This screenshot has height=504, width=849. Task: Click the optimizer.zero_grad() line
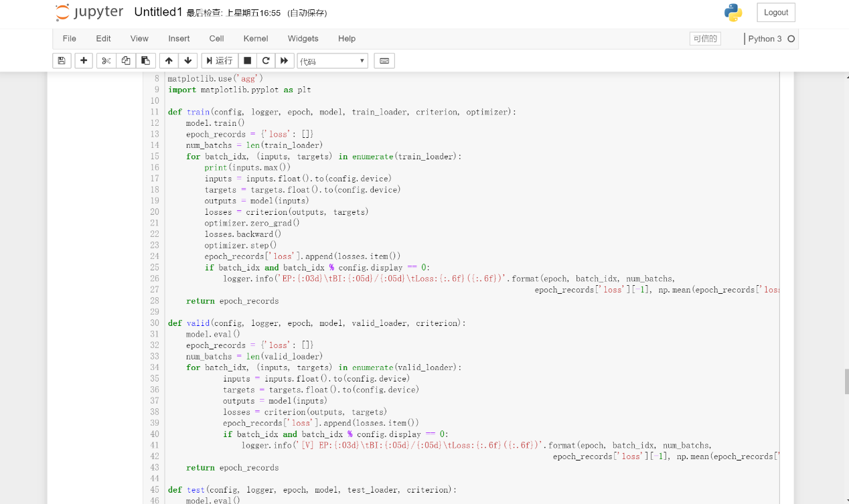[x=252, y=223]
